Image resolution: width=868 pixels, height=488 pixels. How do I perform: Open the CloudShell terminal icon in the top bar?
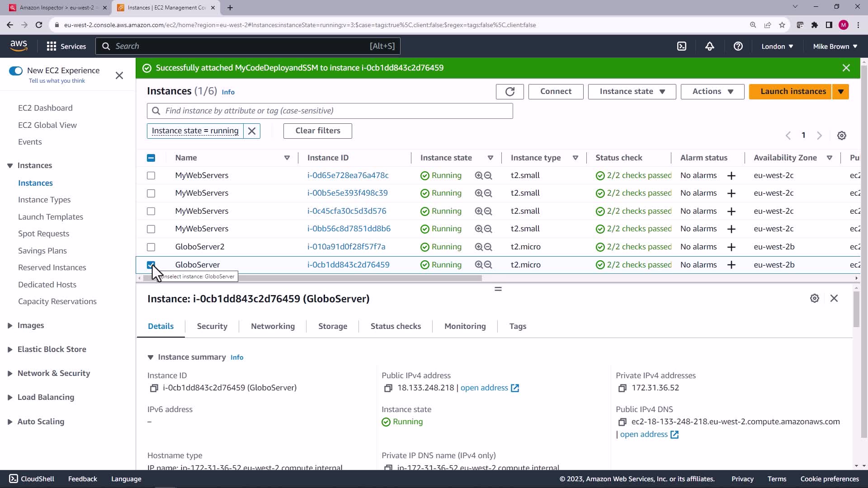point(681,46)
